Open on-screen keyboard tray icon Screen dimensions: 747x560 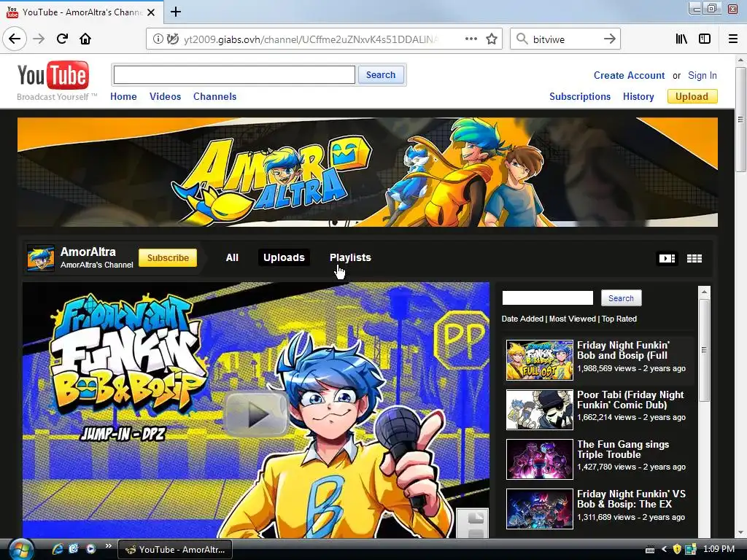(650, 550)
